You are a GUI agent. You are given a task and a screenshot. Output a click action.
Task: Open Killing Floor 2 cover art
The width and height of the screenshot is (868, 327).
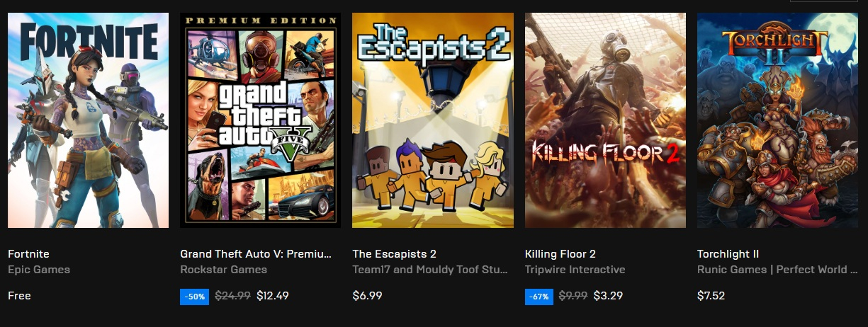click(605, 120)
